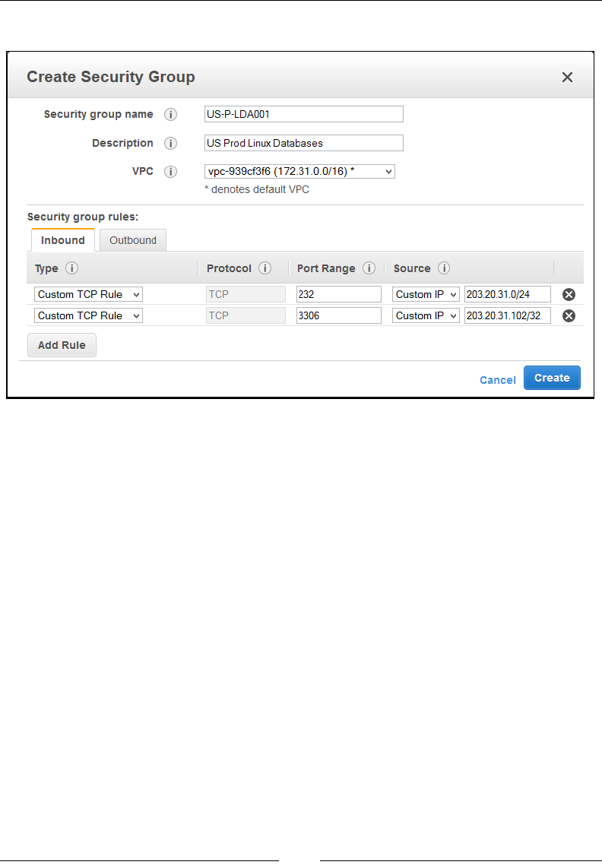Click info icon next to Protocol header

(x=265, y=268)
